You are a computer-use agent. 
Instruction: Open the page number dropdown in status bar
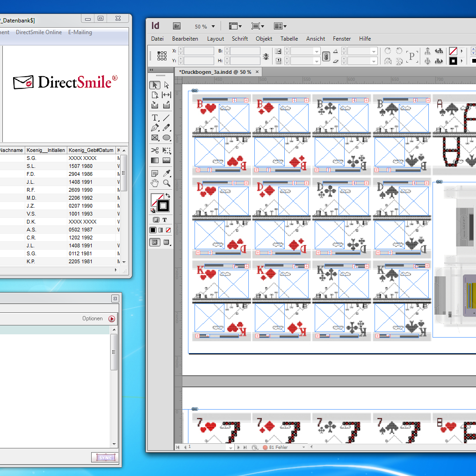click(x=231, y=447)
